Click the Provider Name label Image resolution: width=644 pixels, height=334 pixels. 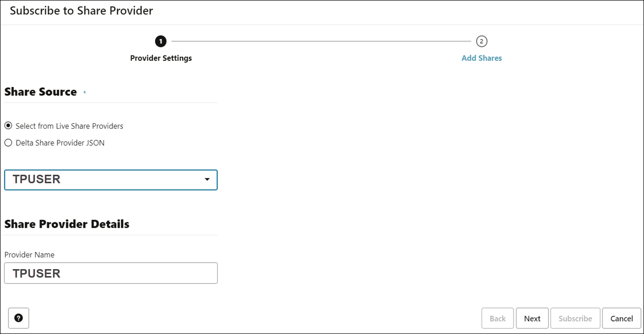[29, 255]
